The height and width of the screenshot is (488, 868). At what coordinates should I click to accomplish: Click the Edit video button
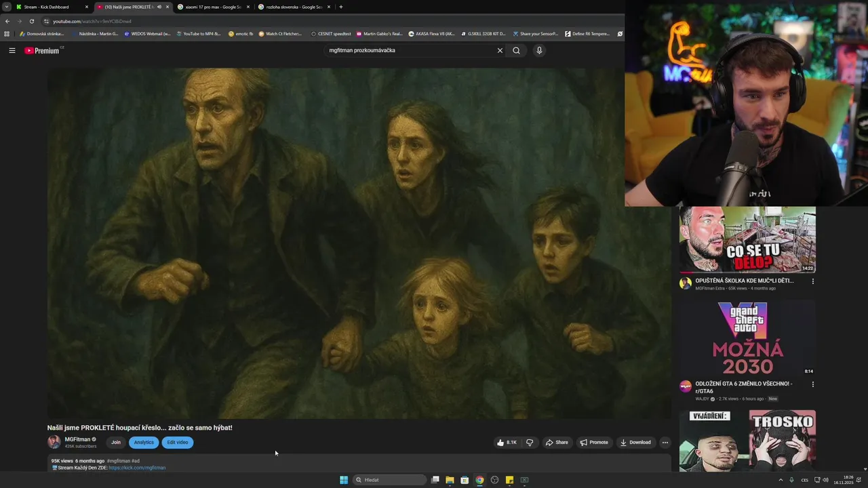tap(178, 443)
